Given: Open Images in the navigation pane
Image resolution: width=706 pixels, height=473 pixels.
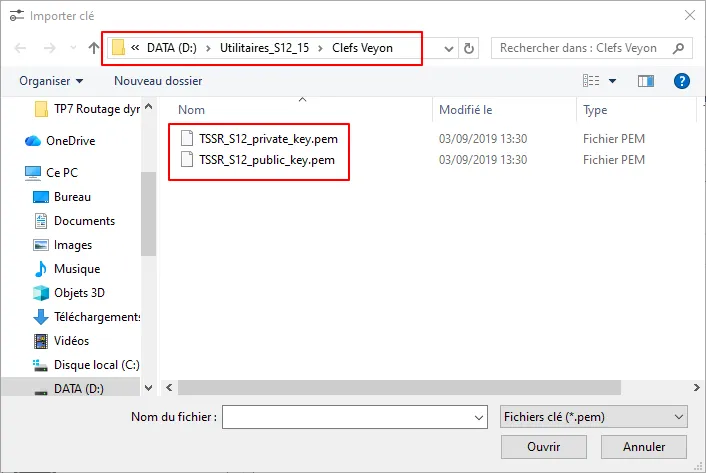Looking at the screenshot, I should pos(62,245).
